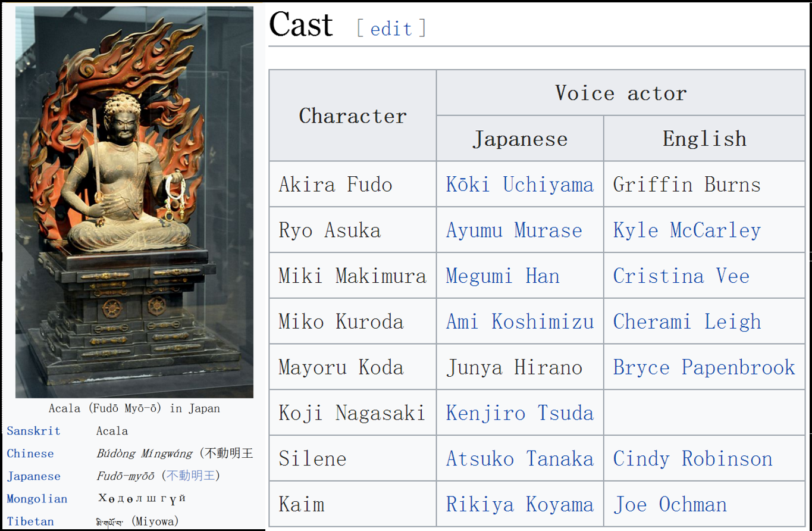The width and height of the screenshot is (812, 531).
Task: Visit Joe Ochman link
Action: (670, 505)
